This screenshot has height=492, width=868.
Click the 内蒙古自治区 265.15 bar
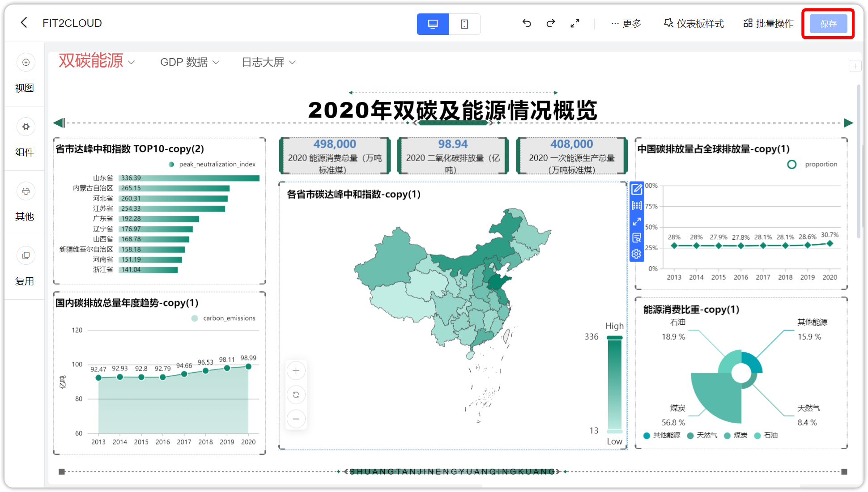click(x=174, y=188)
